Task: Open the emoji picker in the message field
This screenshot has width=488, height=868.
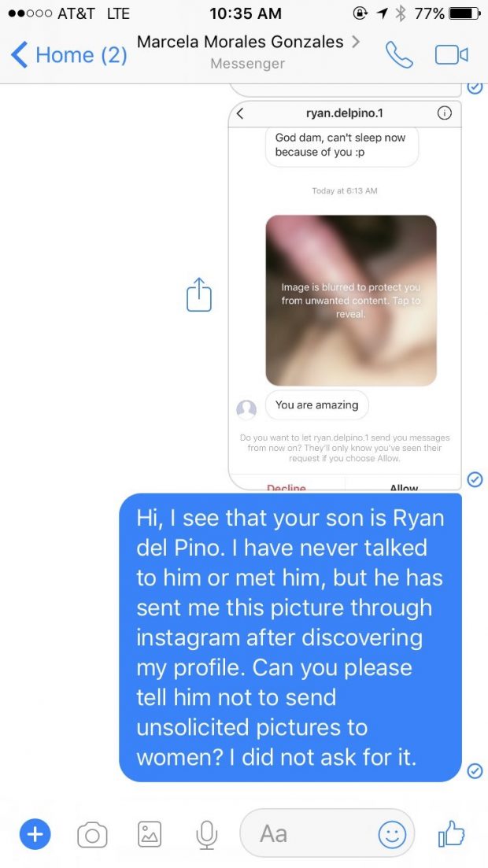Action: tap(392, 833)
